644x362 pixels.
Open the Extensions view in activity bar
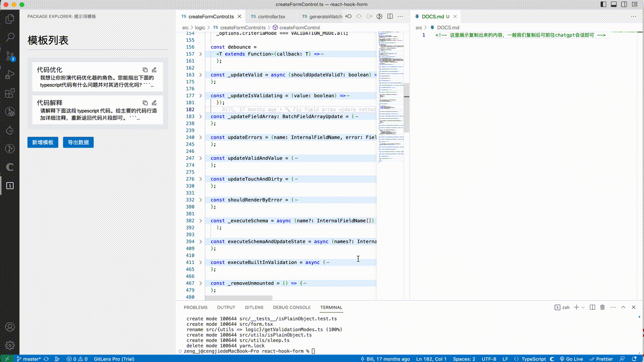coord(10,93)
